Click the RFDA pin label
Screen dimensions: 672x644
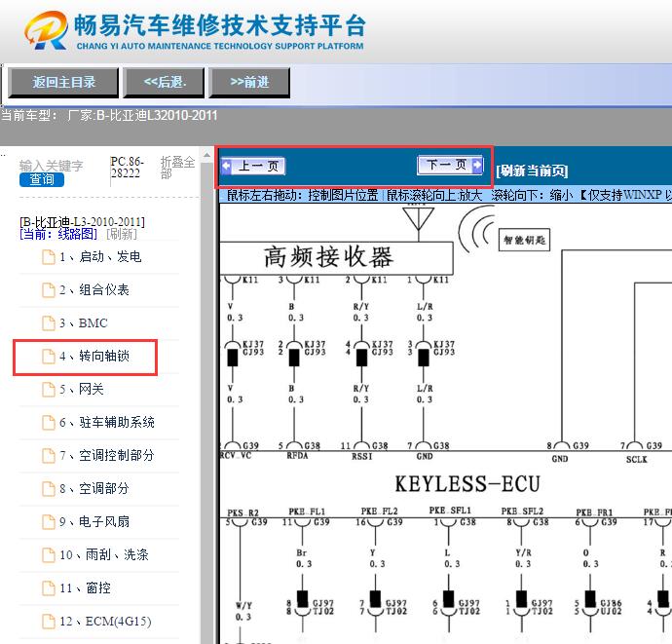[x=297, y=456]
